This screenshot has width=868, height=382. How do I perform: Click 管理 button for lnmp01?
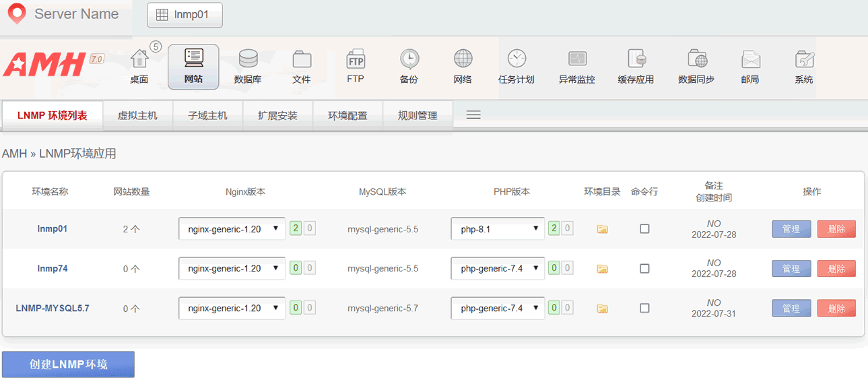point(791,229)
